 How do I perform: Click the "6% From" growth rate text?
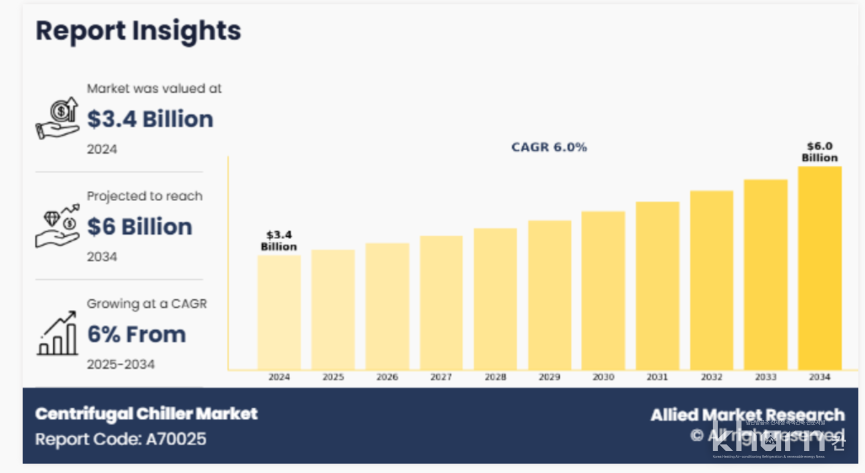(136, 334)
